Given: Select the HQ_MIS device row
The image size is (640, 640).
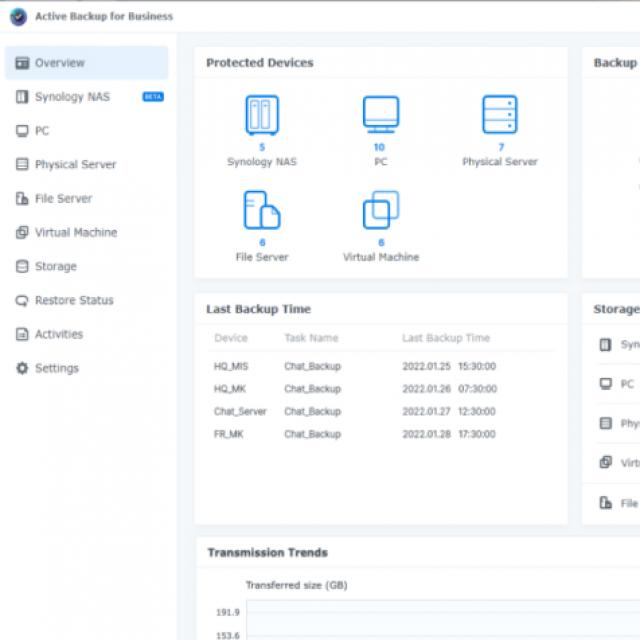Looking at the screenshot, I should 381,366.
